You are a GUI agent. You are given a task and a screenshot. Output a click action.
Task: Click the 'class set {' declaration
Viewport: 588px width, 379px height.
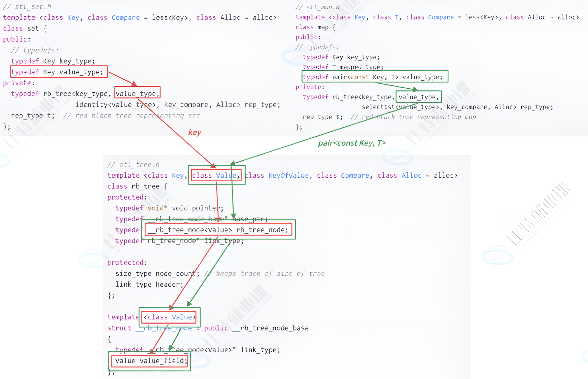pos(25,28)
